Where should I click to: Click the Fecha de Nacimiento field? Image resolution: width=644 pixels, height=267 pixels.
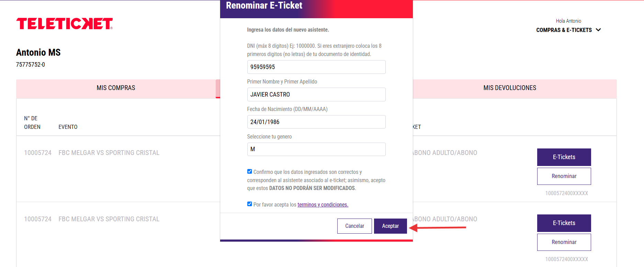pos(316,122)
